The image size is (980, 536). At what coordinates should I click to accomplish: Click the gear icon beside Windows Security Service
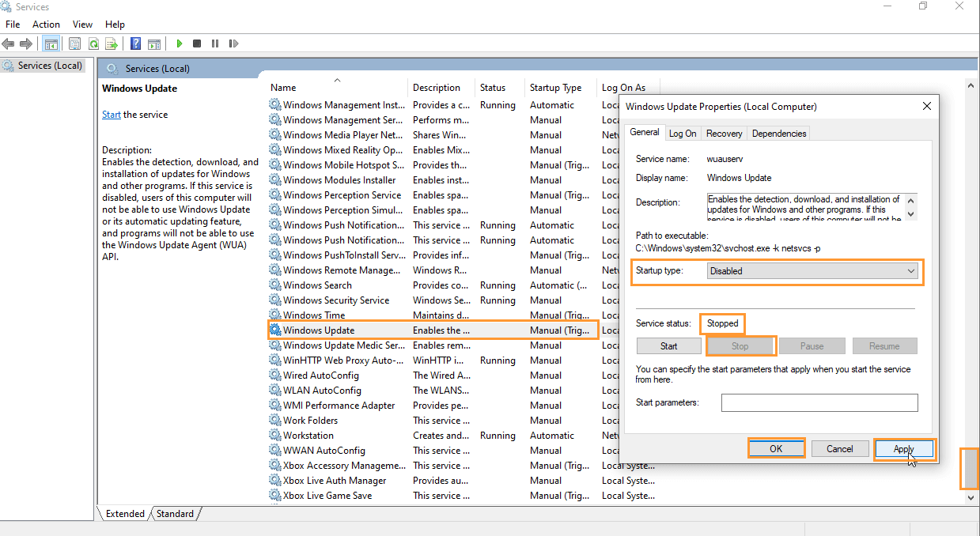[x=275, y=300]
